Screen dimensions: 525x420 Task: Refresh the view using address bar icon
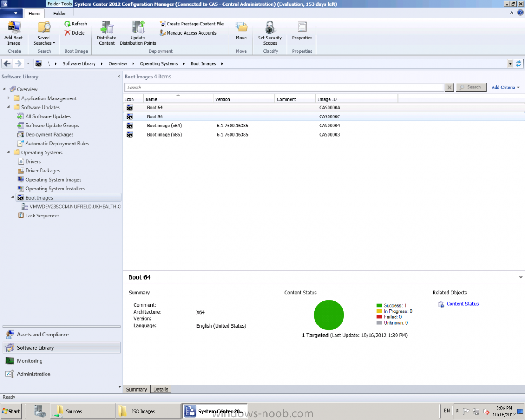518,63
